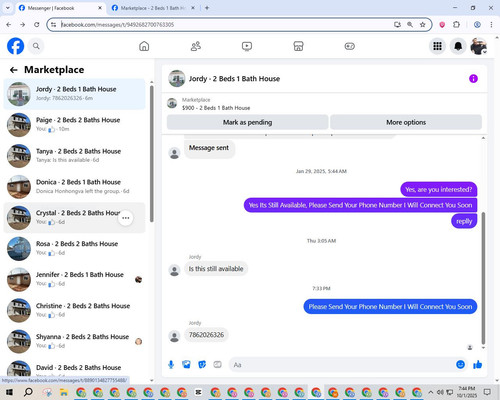
Task: Open Windows taskbar search
Action: coord(28,392)
